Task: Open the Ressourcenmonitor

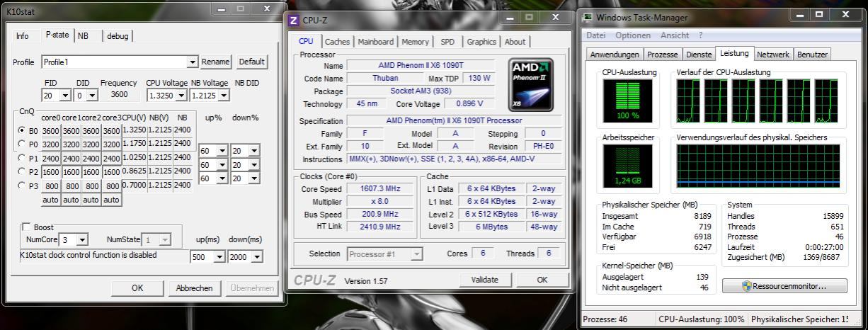Action: [784, 286]
